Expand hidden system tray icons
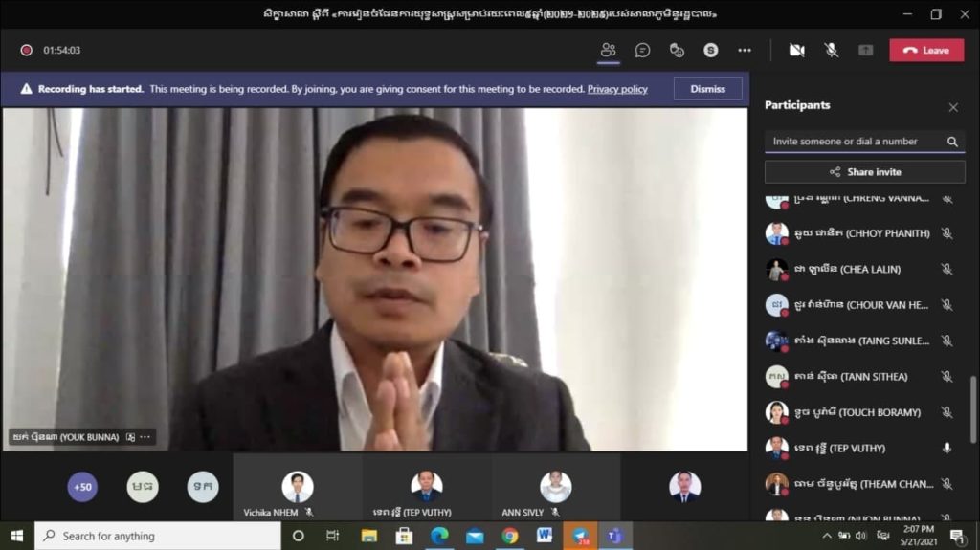 coord(827,536)
